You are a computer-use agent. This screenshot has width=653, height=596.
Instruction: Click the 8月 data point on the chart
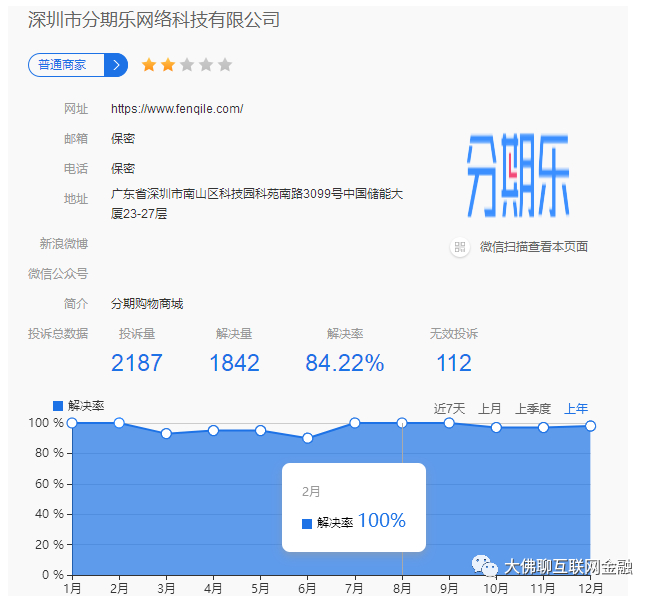pos(402,423)
